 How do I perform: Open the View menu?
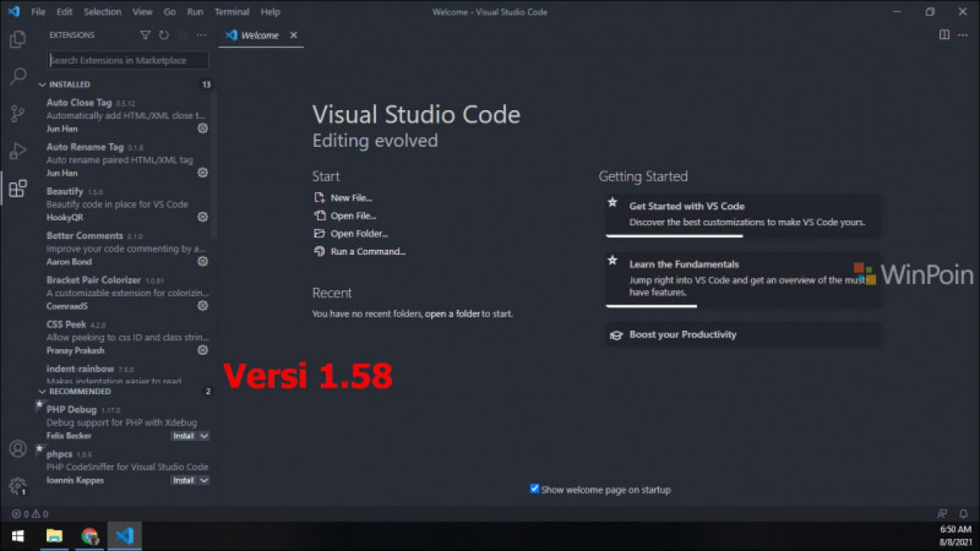click(x=142, y=11)
